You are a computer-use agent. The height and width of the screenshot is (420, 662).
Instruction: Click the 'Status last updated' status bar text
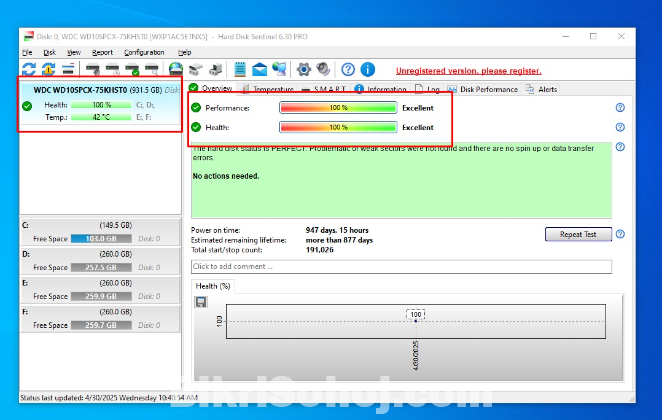pyautogui.click(x=109, y=398)
